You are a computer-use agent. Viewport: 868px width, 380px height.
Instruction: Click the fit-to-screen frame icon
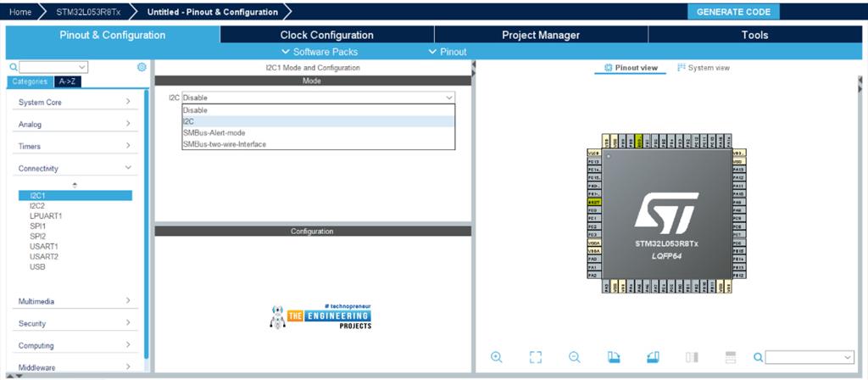click(x=535, y=357)
